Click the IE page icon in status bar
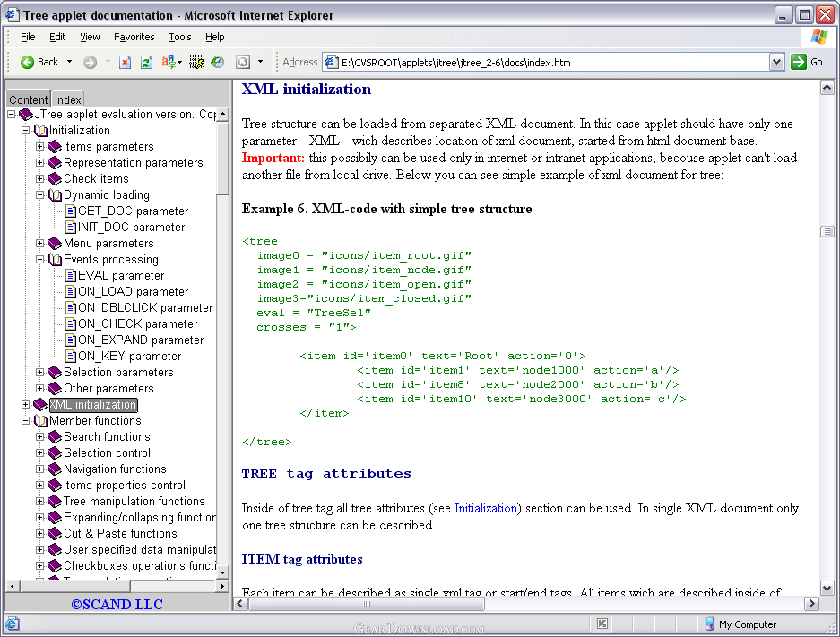840x637 pixels. pos(12,624)
